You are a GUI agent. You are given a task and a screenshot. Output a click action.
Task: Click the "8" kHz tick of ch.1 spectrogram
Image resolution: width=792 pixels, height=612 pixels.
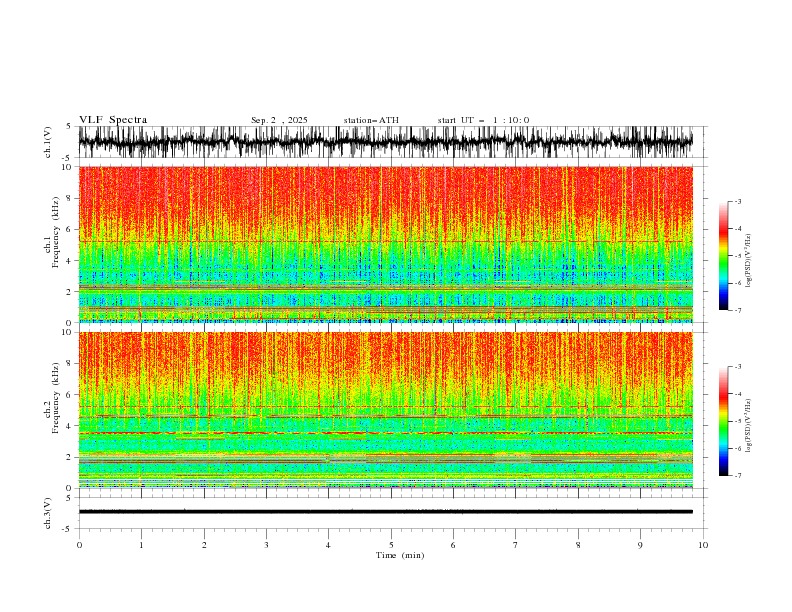pos(71,198)
